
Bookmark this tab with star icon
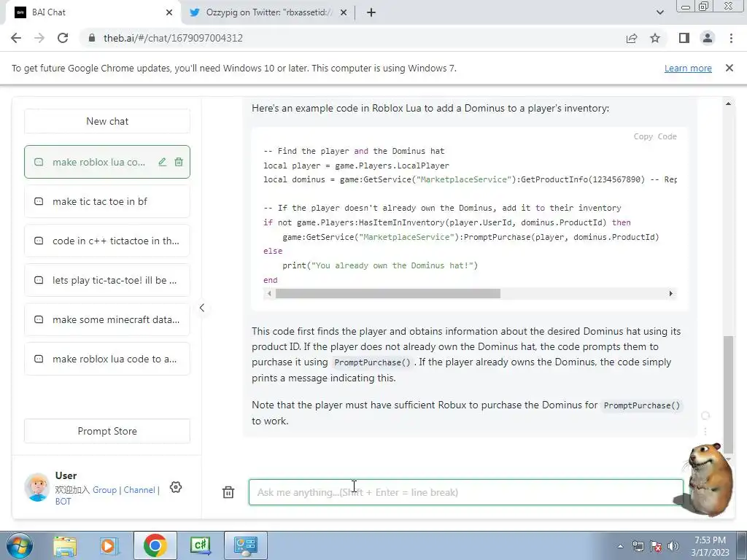tap(655, 38)
